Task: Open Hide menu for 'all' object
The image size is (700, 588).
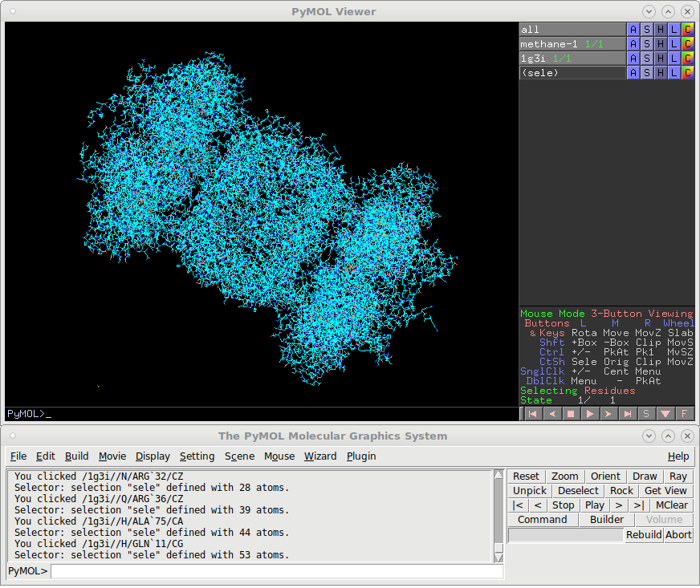Action: click(661, 30)
